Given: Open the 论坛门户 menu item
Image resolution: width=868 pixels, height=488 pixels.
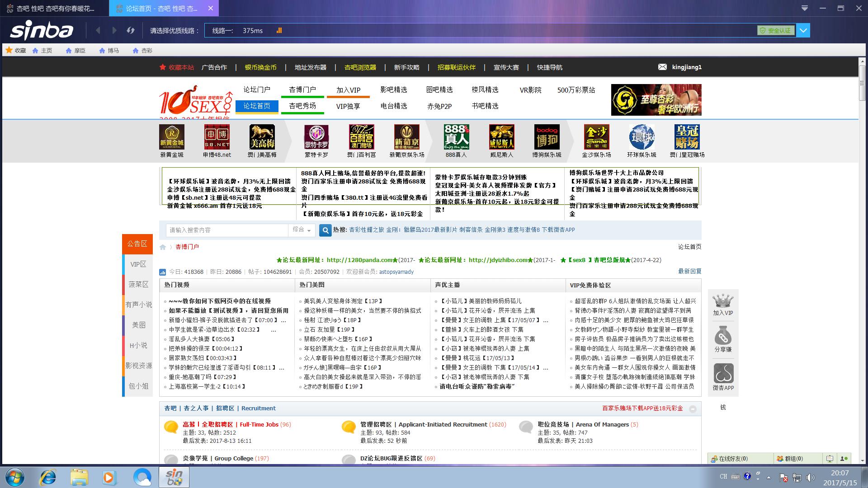Looking at the screenshot, I should point(257,89).
